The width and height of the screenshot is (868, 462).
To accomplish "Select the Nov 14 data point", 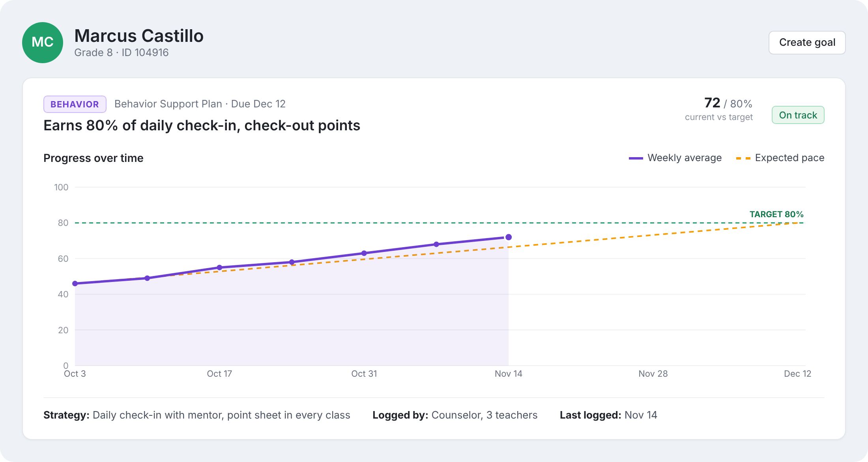I will point(509,237).
